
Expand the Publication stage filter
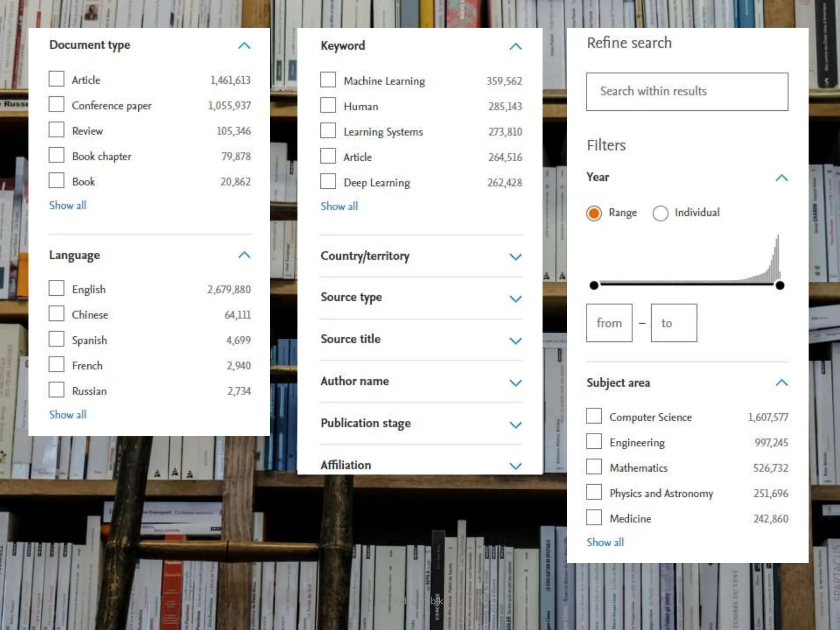click(515, 425)
